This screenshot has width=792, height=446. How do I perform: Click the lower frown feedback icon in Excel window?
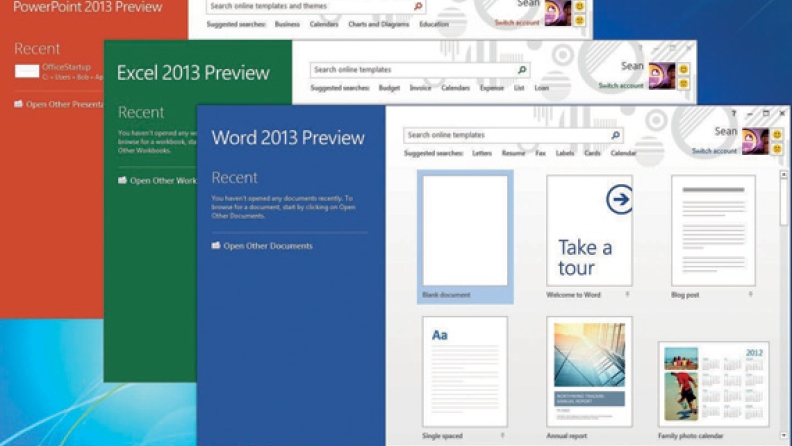tap(683, 83)
